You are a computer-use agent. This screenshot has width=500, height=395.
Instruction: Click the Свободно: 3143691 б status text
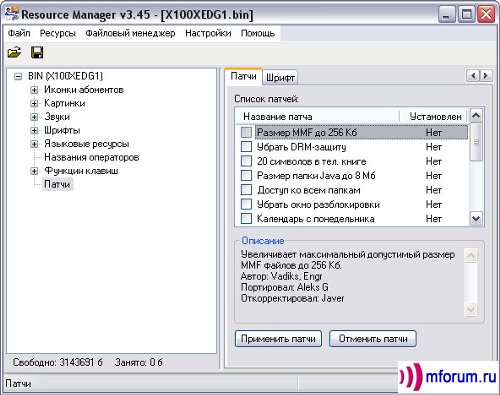[57, 362]
